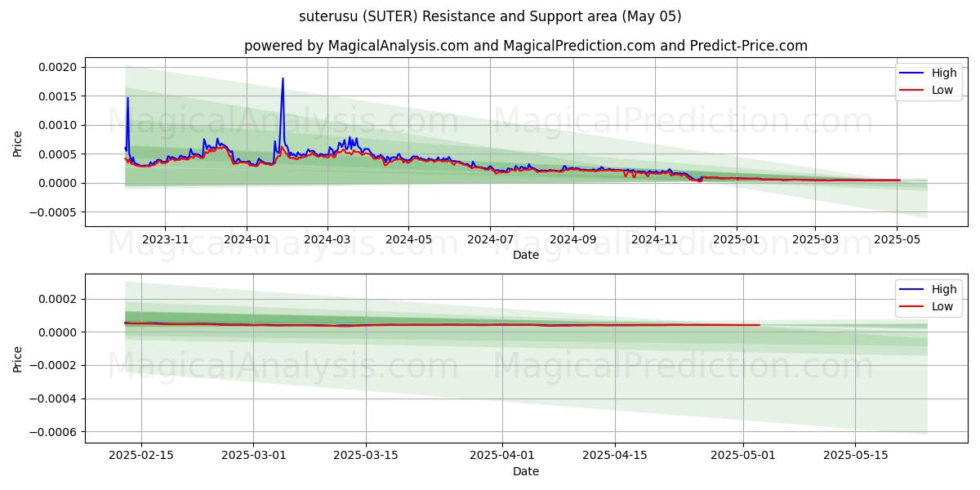The image size is (980, 490).
Task: Click the top chart '0.0000' tick label
Action: 59,183
